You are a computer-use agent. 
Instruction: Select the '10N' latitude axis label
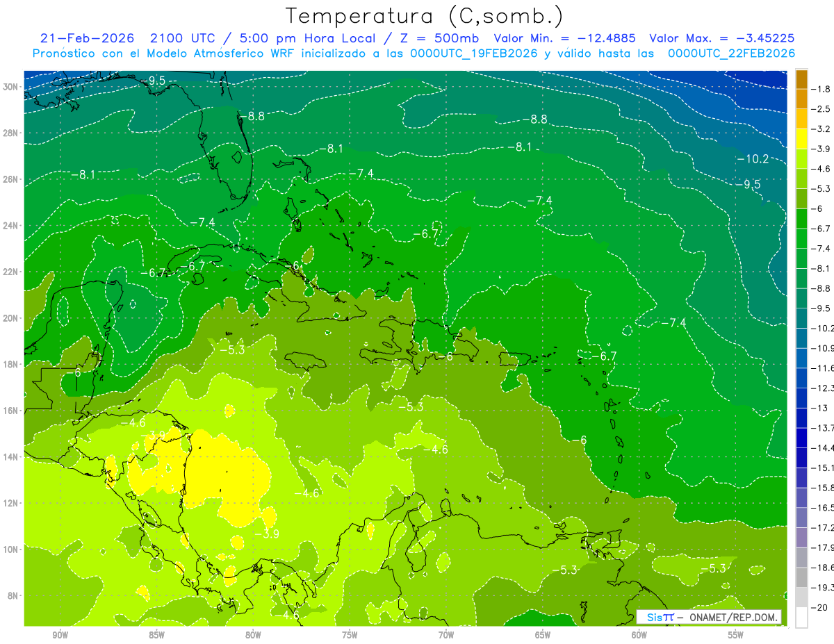pos(12,550)
